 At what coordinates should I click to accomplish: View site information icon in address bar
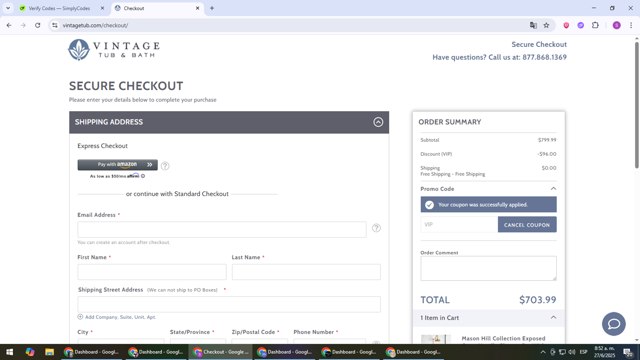pos(55,25)
